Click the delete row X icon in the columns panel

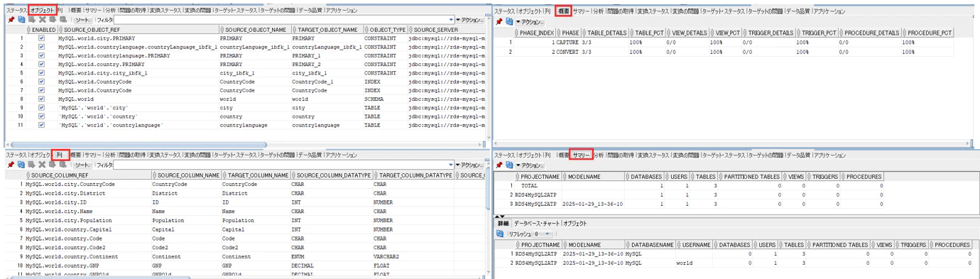click(x=42, y=165)
